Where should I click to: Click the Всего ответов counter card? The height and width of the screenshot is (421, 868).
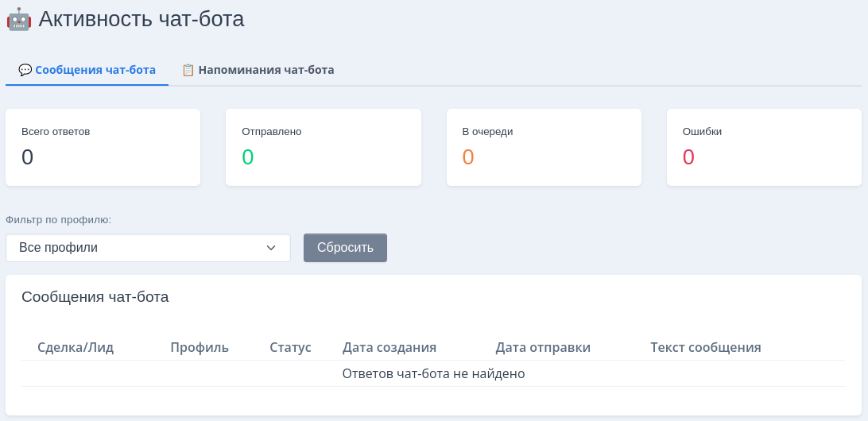pyautogui.click(x=103, y=148)
